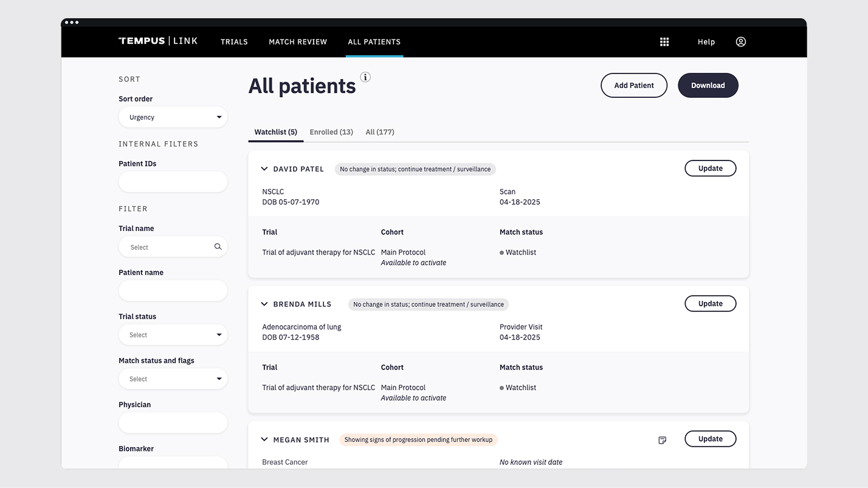Screen dimensions: 868x488
Task: Click 'Breast Cancer' on Megan Smith's card
Action: pos(285,462)
